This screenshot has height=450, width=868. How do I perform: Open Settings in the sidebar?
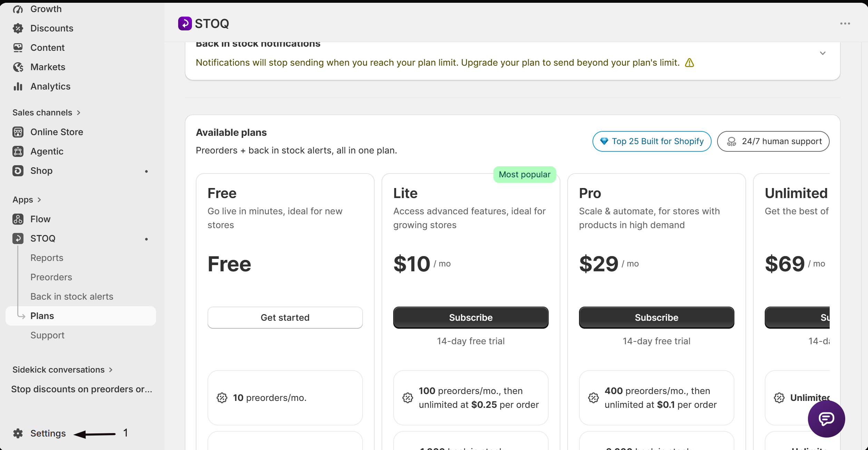click(x=48, y=433)
